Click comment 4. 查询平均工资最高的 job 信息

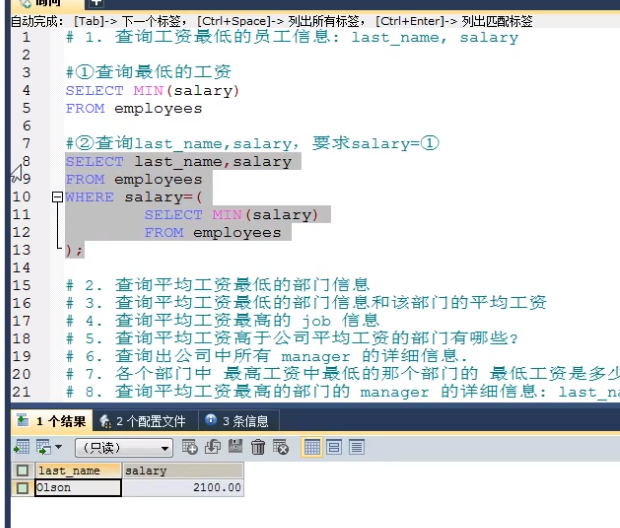click(x=223, y=320)
